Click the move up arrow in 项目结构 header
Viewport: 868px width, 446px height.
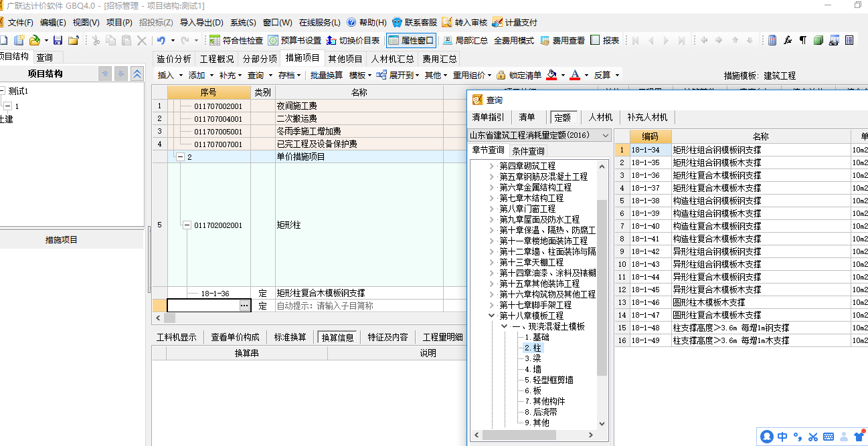point(105,74)
